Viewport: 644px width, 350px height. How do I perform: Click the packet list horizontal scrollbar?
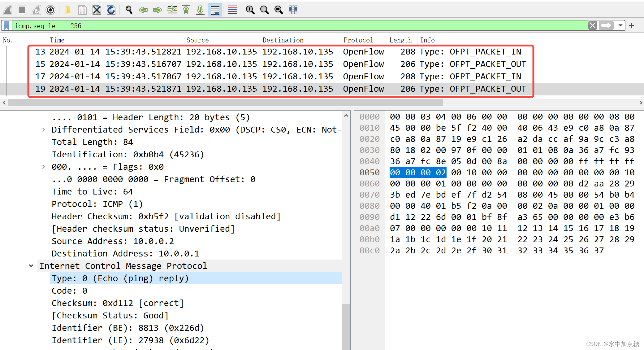pos(225,103)
